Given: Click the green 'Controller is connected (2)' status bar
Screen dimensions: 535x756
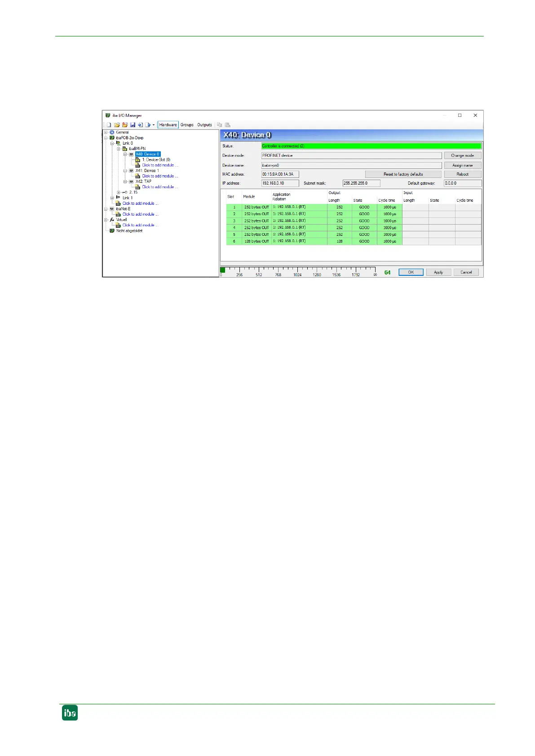Looking at the screenshot, I should (371, 146).
